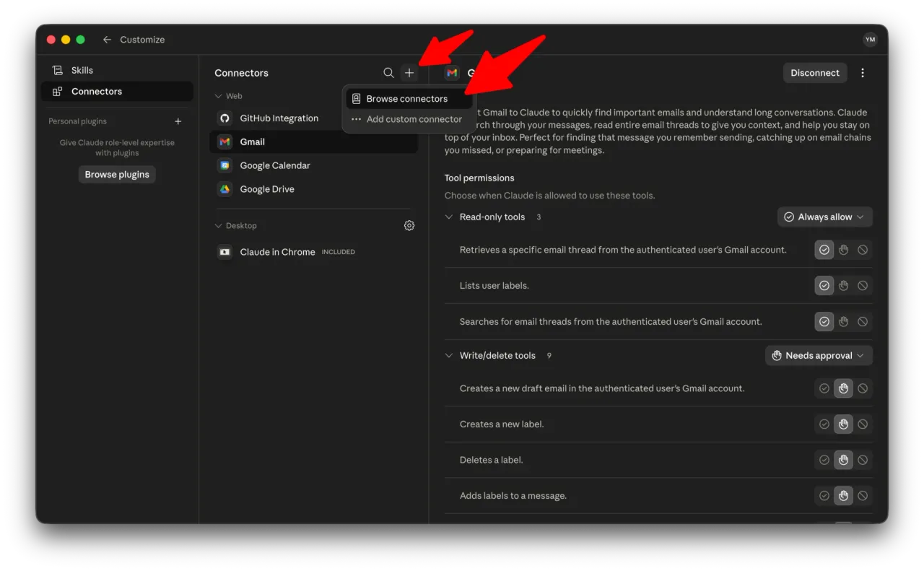The width and height of the screenshot is (924, 571).
Task: Go back with the arrow beside Customize
Action: [x=107, y=40]
